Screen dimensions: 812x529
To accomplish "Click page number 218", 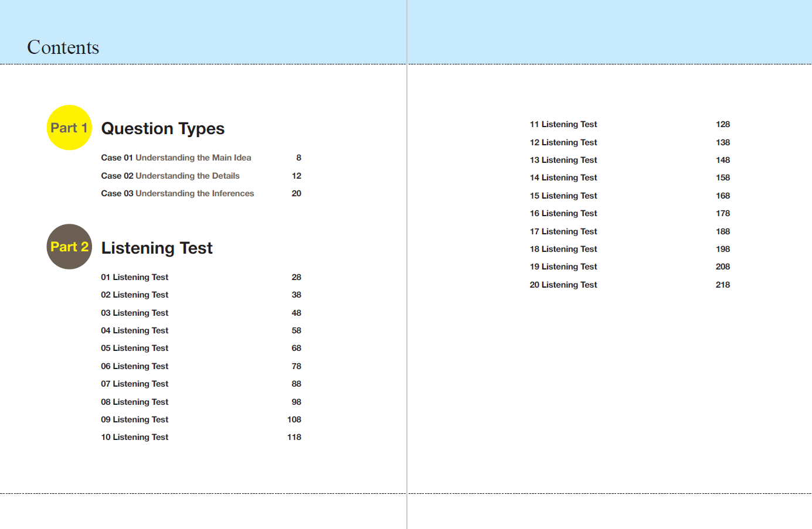I will click(723, 285).
